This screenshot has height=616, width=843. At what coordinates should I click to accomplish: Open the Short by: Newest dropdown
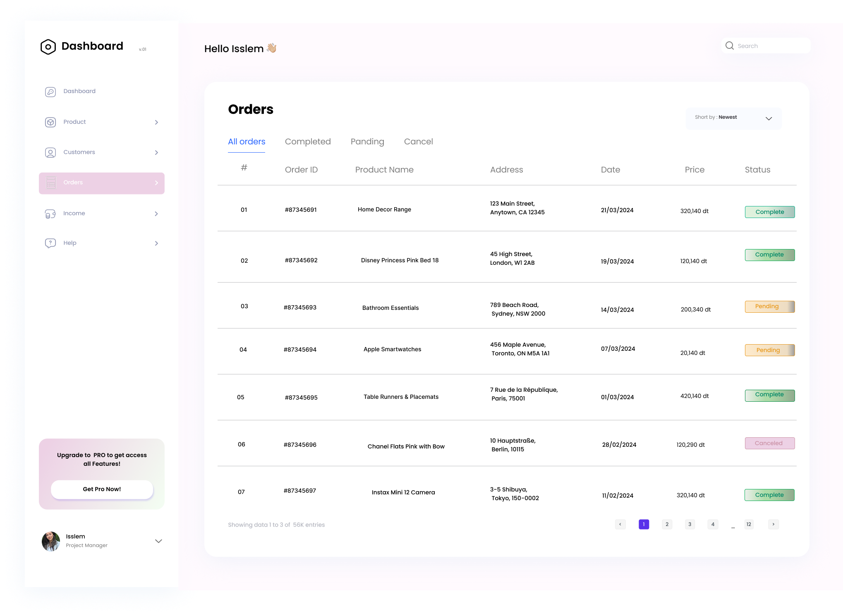[x=733, y=118]
